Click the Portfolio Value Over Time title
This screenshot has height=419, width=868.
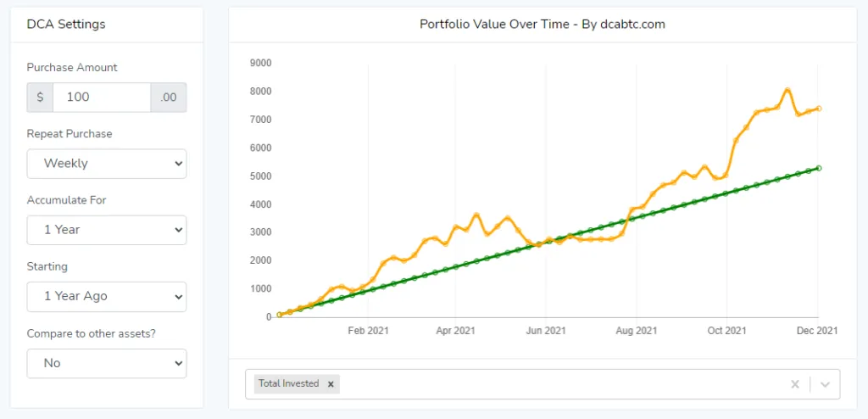pos(542,25)
